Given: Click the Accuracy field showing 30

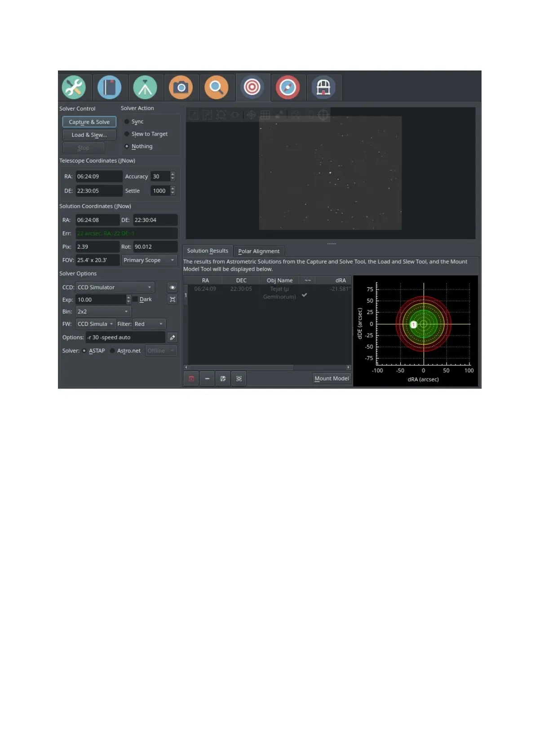Looking at the screenshot, I should [160, 176].
